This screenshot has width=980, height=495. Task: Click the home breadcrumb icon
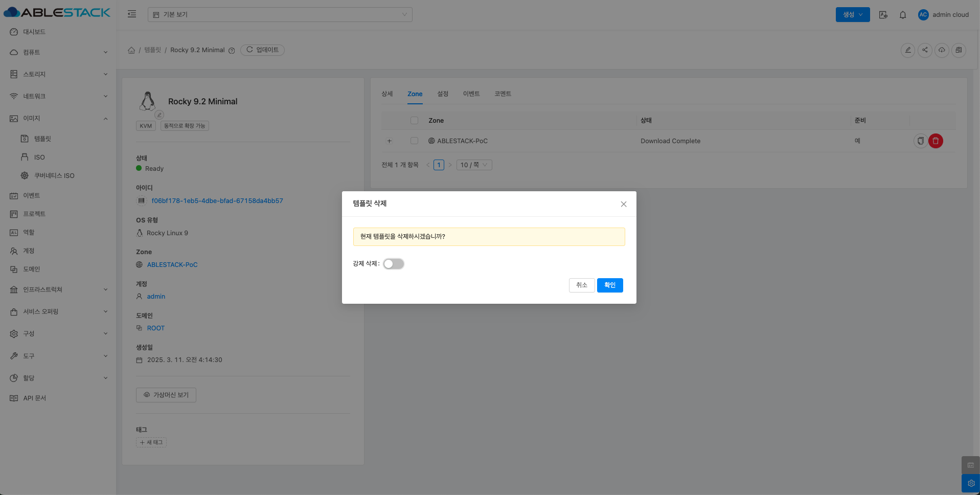[131, 50]
